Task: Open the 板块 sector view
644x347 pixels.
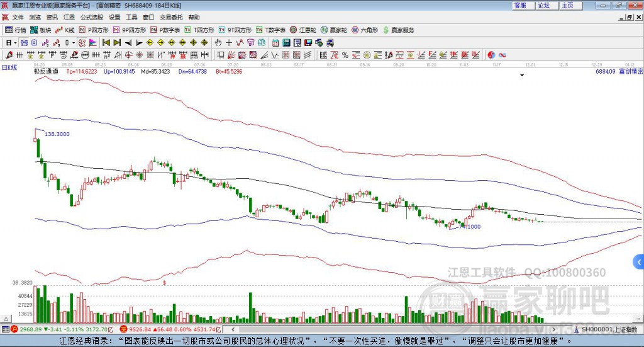Action: coord(40,30)
